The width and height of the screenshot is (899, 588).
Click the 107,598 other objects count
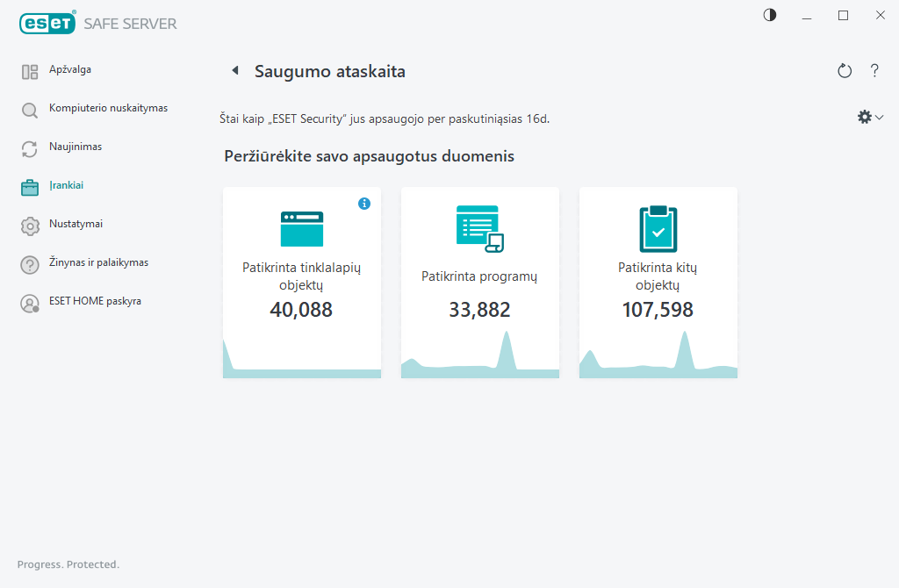click(658, 310)
